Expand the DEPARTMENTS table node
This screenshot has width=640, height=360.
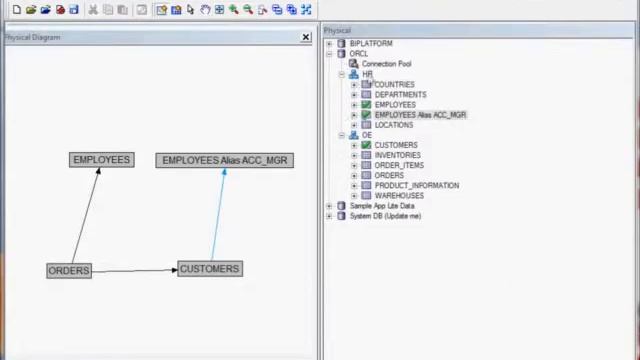point(354,95)
